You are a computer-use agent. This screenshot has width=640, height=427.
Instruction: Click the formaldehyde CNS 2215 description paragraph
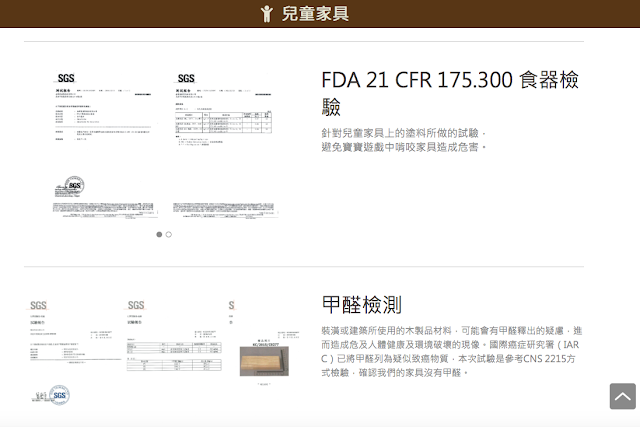click(450, 350)
